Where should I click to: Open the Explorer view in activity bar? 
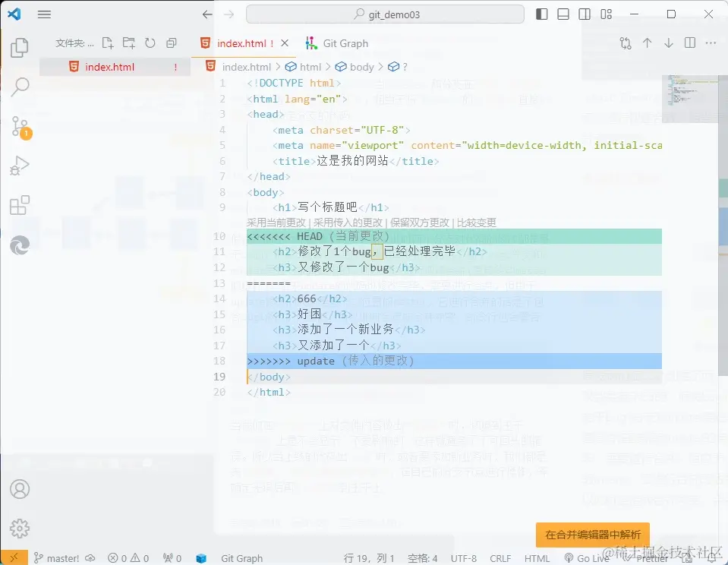click(x=20, y=48)
